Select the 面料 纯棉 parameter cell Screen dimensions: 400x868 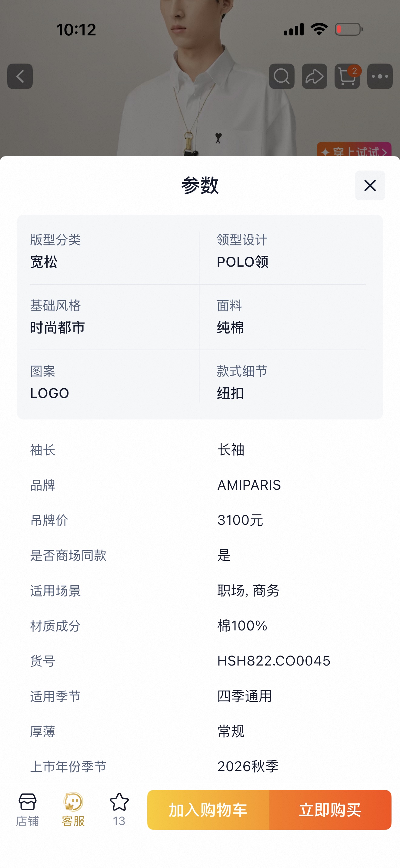(291, 317)
